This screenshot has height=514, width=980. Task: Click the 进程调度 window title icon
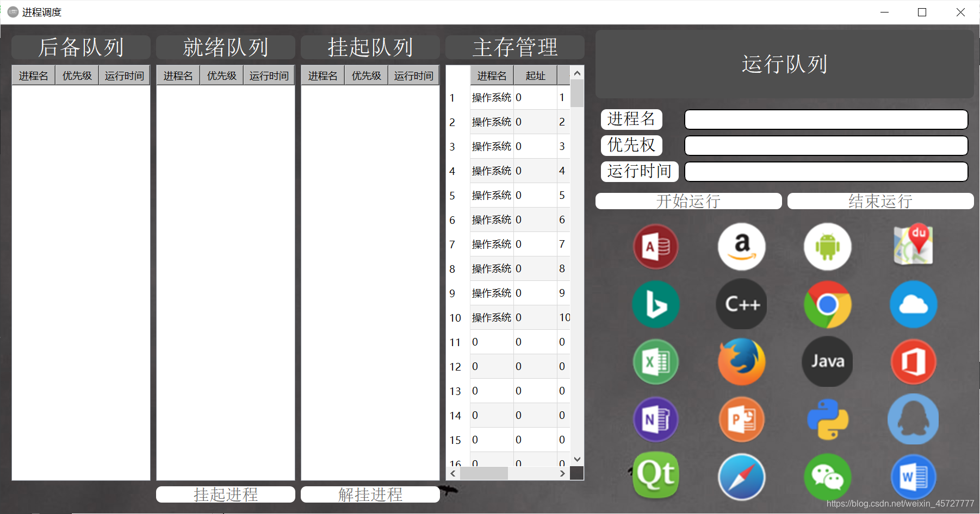point(13,12)
